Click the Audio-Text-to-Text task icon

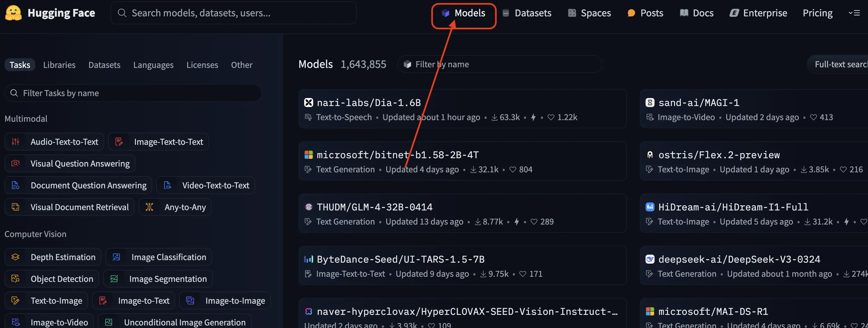[15, 142]
